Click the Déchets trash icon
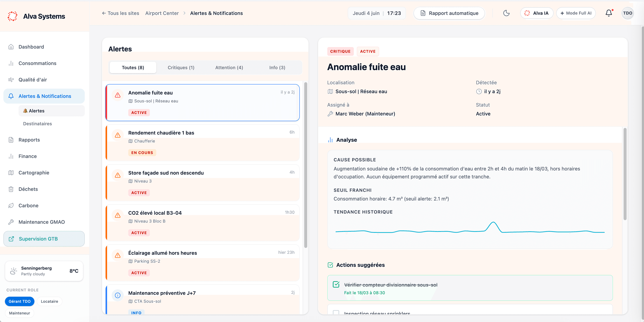Screen dimensions: 644x322 11,189
